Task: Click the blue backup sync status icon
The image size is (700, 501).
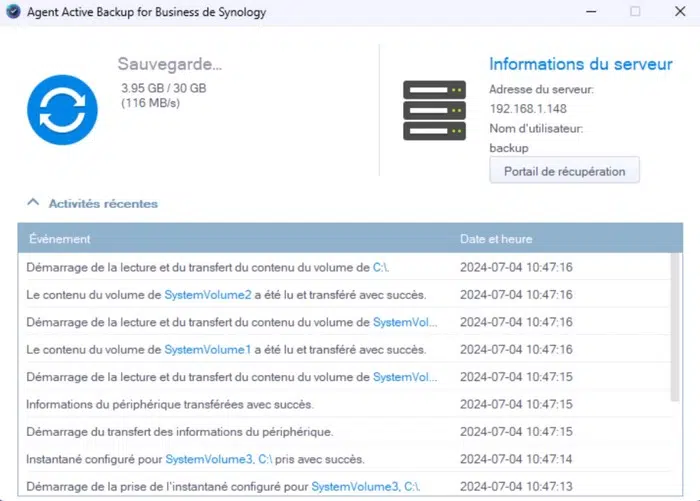Action: (x=62, y=110)
